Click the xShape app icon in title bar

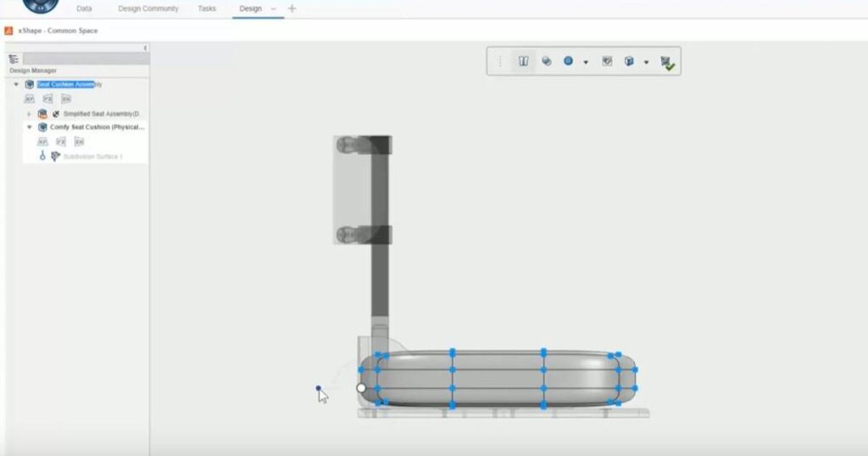pyautogui.click(x=8, y=31)
